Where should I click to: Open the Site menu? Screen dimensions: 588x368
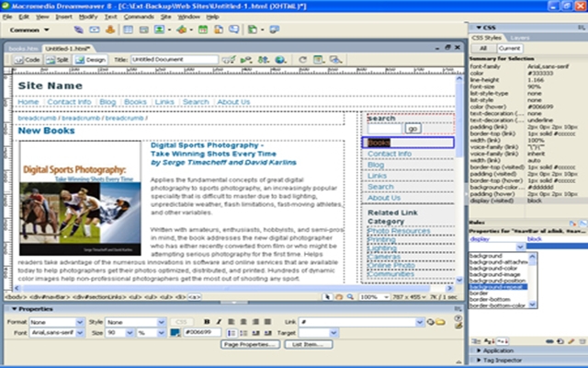pyautogui.click(x=165, y=17)
